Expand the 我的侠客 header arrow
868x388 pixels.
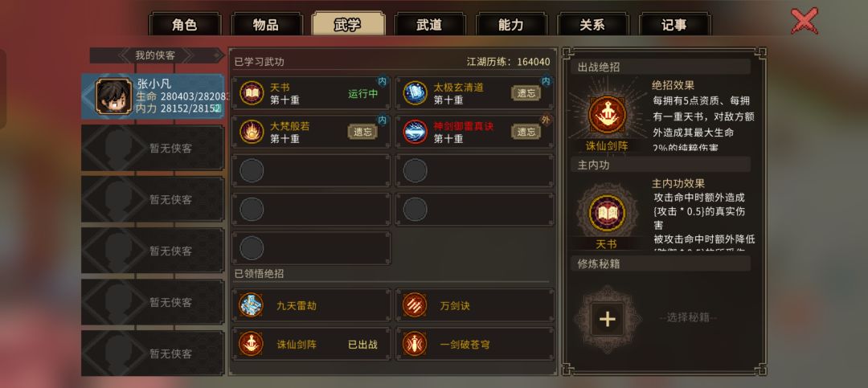click(217, 55)
